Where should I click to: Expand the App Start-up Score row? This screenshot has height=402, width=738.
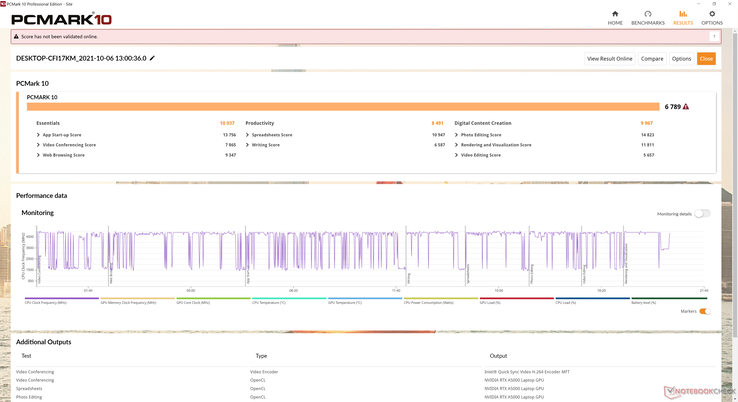click(x=39, y=134)
